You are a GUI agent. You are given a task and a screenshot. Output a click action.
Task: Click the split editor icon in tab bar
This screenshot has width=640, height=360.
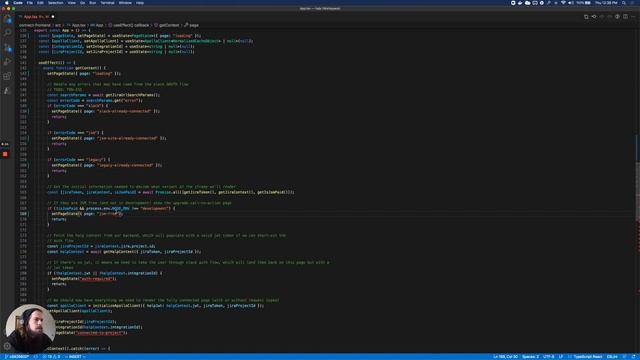(x=625, y=17)
